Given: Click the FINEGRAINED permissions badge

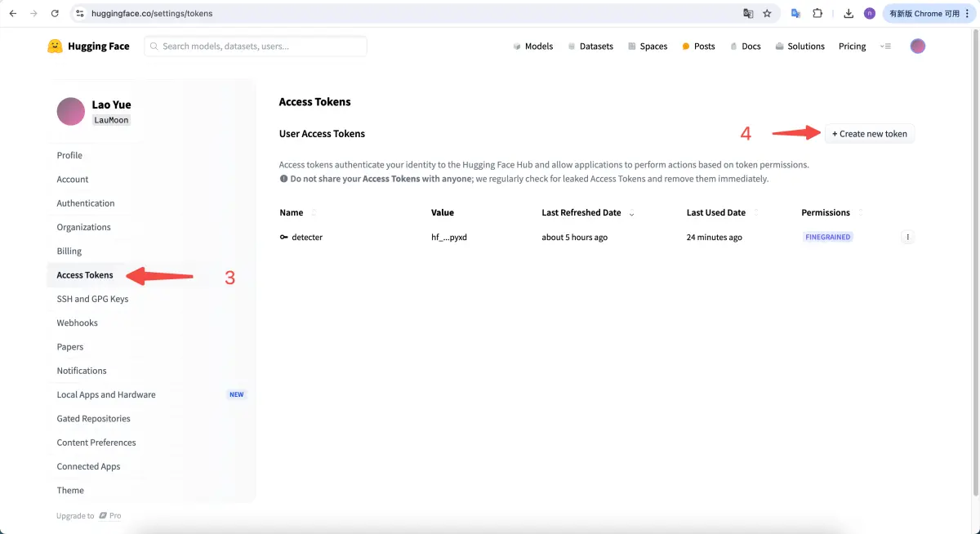Looking at the screenshot, I should point(828,237).
